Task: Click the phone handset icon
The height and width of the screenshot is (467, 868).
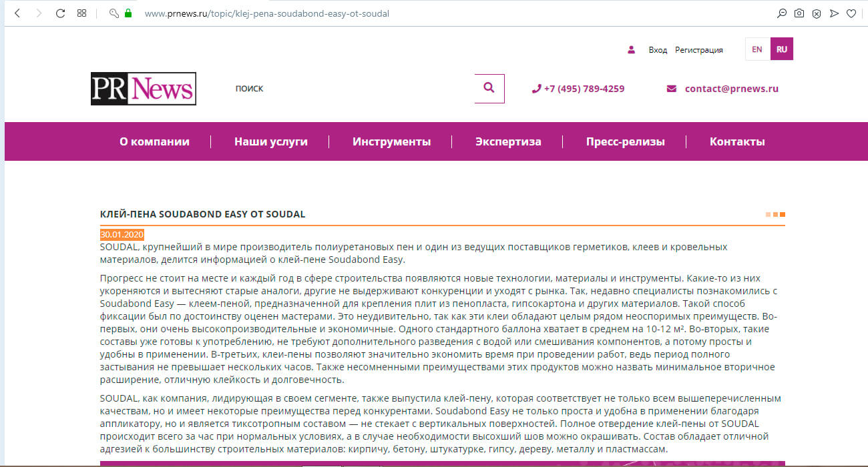Action: coord(536,89)
